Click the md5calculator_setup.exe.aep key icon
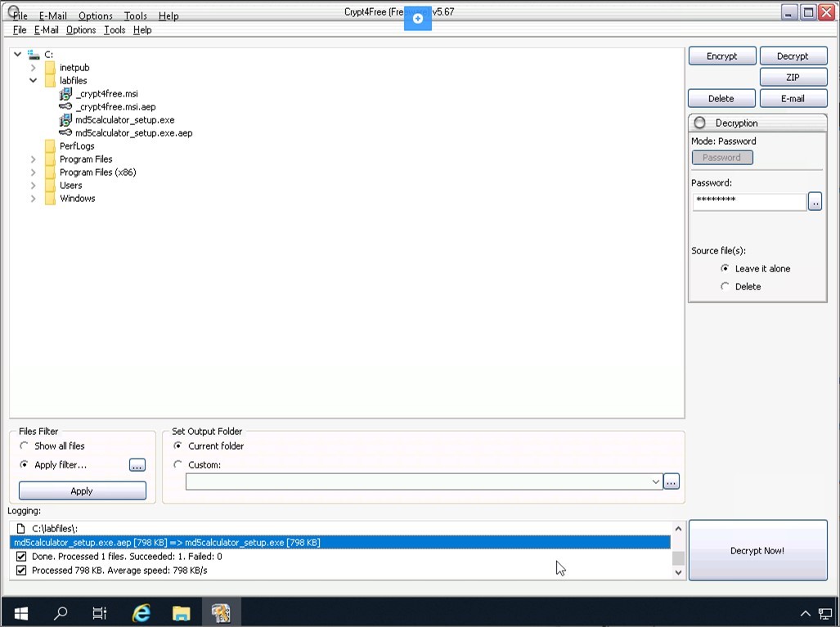This screenshot has width=840, height=627. click(x=65, y=133)
